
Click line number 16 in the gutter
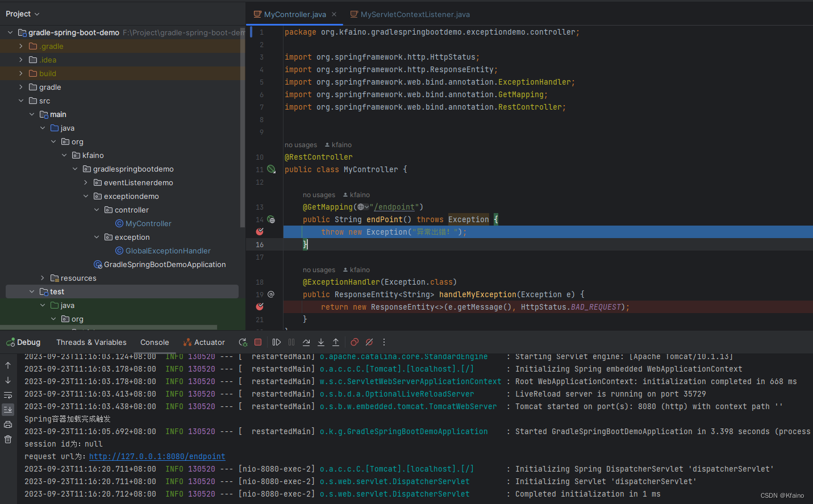(260, 244)
